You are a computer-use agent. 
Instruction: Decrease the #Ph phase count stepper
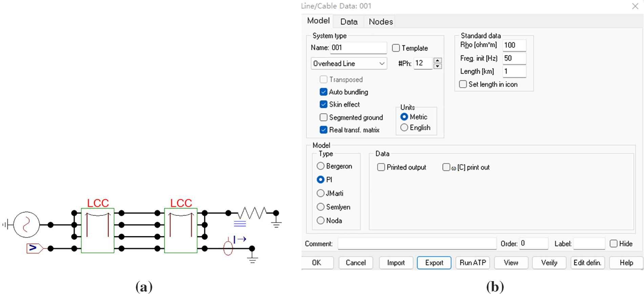438,66
